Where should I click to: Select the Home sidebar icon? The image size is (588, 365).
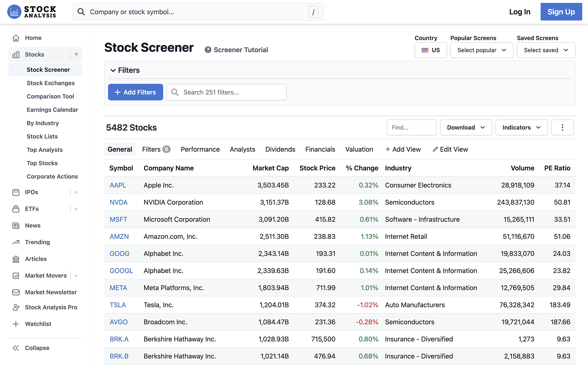pos(16,38)
